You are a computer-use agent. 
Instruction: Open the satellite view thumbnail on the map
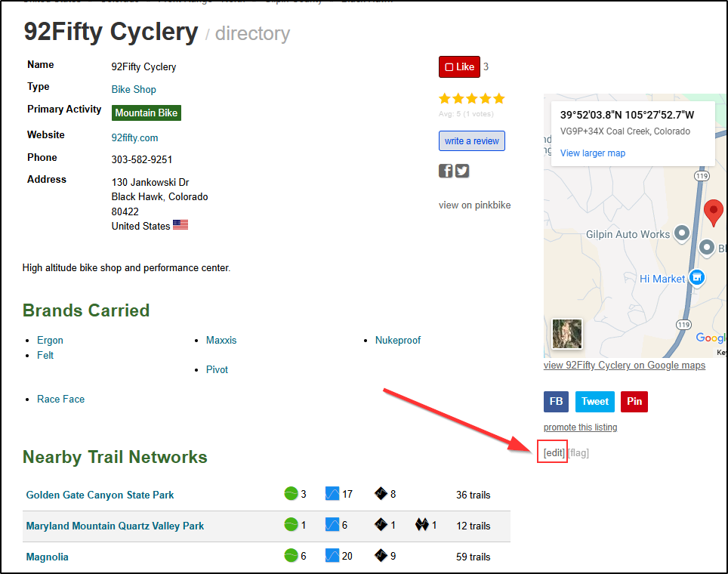coord(567,333)
